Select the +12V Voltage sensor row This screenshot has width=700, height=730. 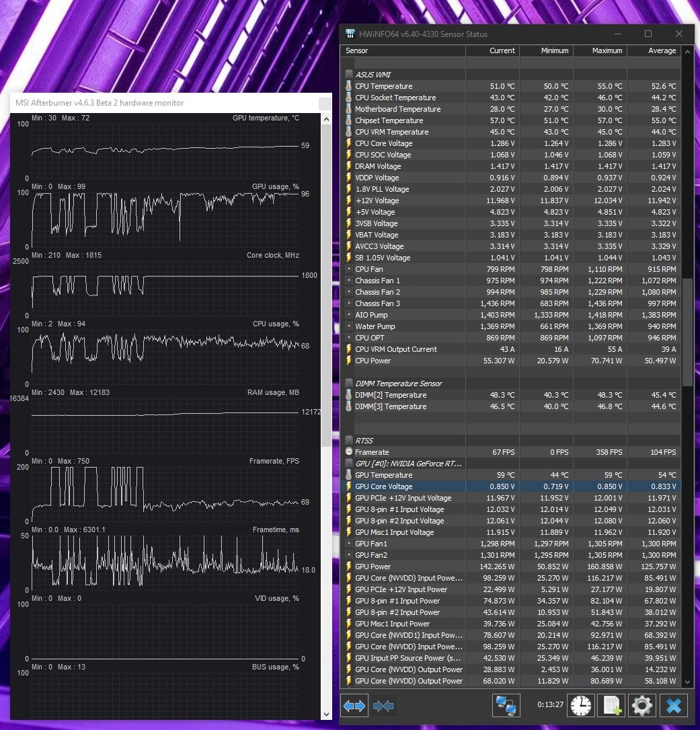510,200
